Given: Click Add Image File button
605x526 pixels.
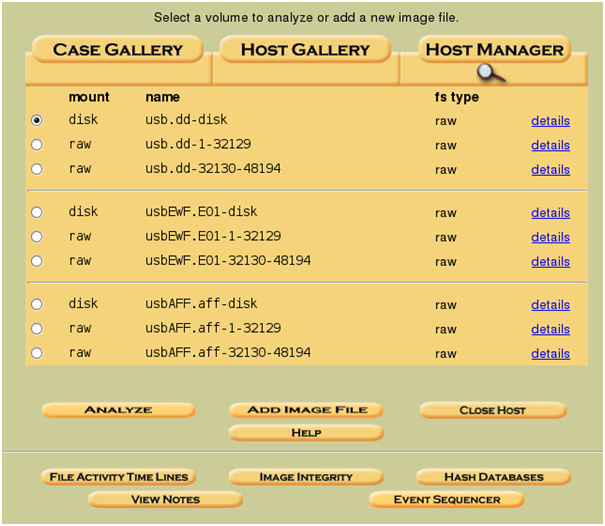Looking at the screenshot, I should coord(306,410).
